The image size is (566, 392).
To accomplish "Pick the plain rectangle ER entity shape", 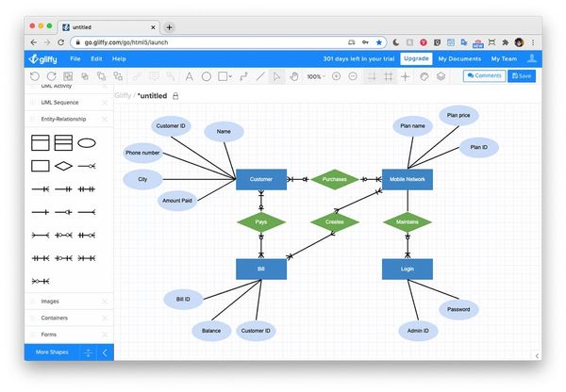I will point(41,166).
